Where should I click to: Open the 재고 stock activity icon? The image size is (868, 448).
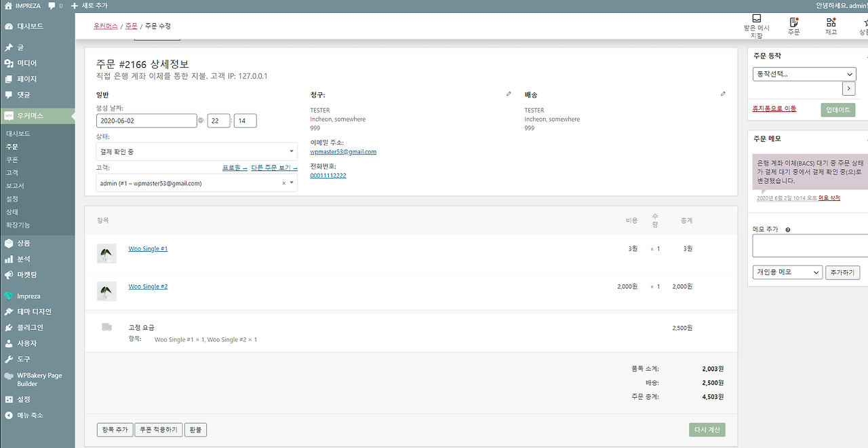(x=831, y=26)
